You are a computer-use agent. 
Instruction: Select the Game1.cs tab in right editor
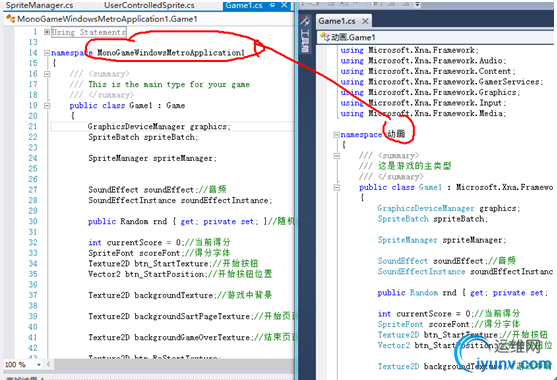(x=337, y=21)
